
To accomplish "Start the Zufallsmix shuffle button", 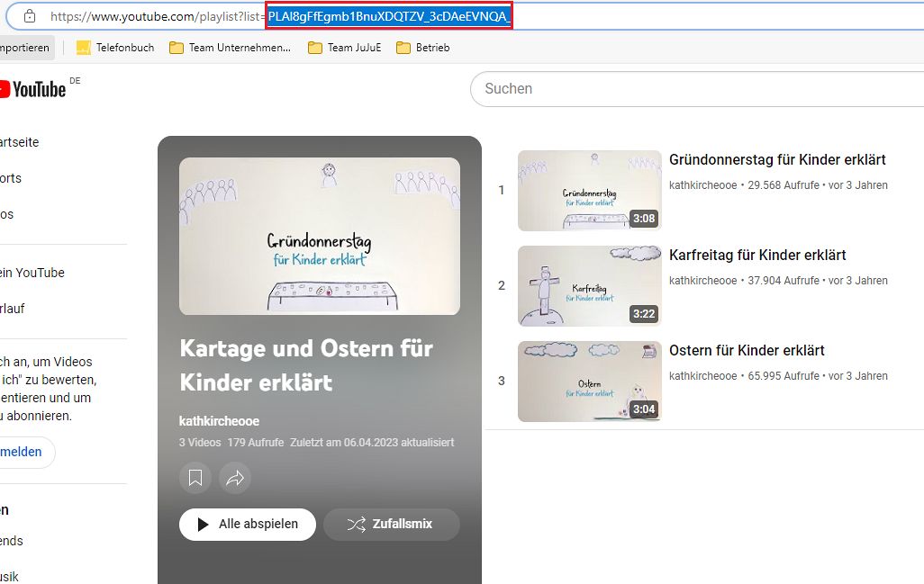I will (x=391, y=524).
